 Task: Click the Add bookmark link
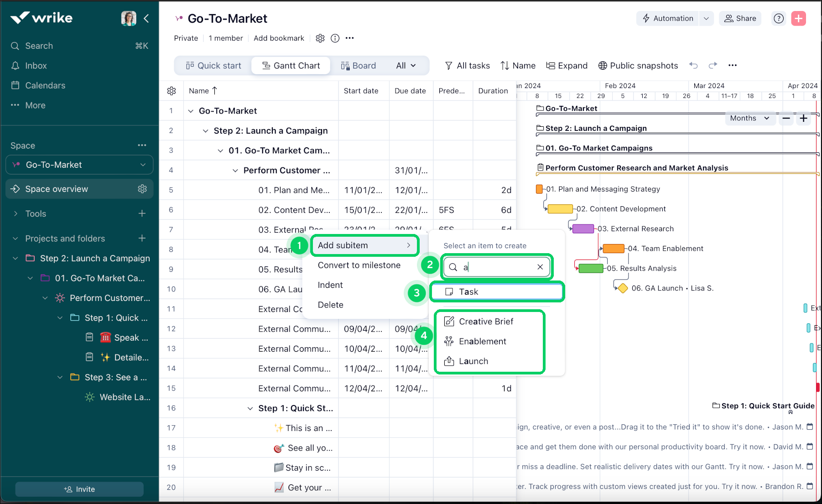point(279,38)
